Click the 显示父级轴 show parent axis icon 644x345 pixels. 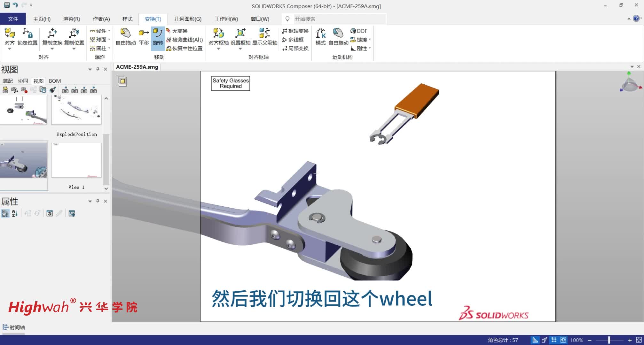pos(264,33)
